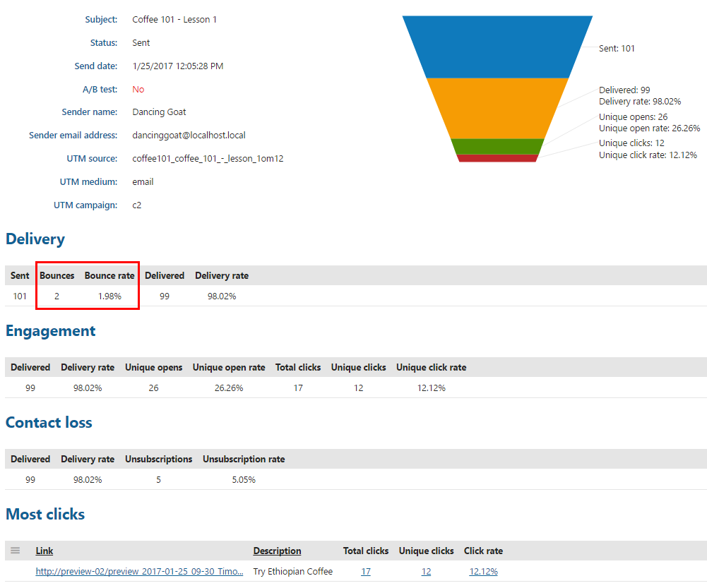
Task: Select the highlighted Bounces value
Action: [57, 296]
